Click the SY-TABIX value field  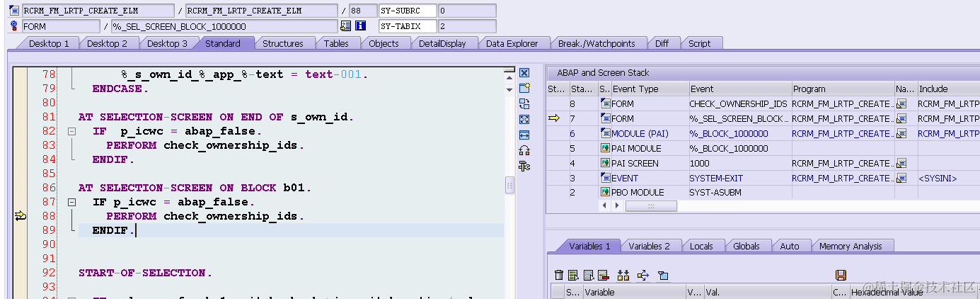(x=466, y=26)
